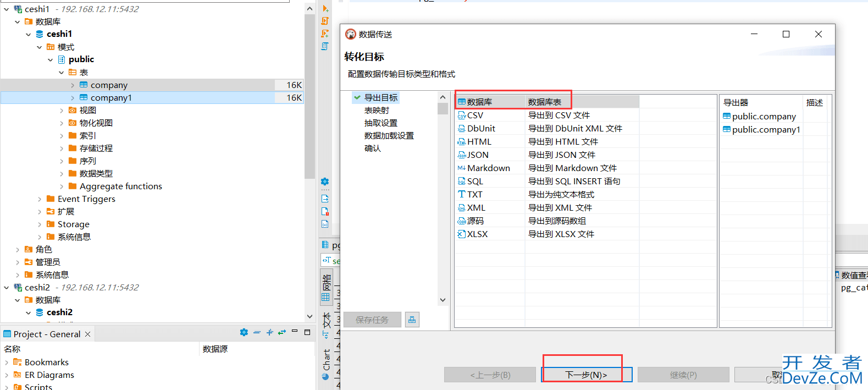868x390 pixels.
Task: Choose the Markdown format icon
Action: pyautogui.click(x=462, y=168)
